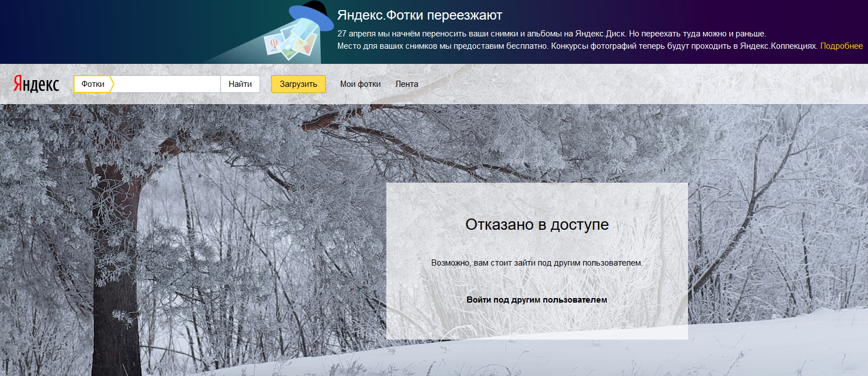Follow the Подробнее link in the banner
This screenshot has width=868, height=376.
click(841, 46)
